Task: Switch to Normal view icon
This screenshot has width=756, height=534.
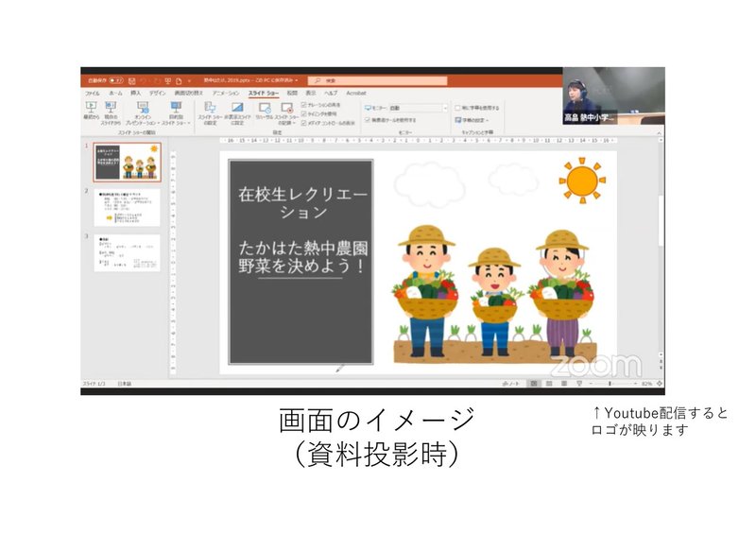Action: click(534, 384)
